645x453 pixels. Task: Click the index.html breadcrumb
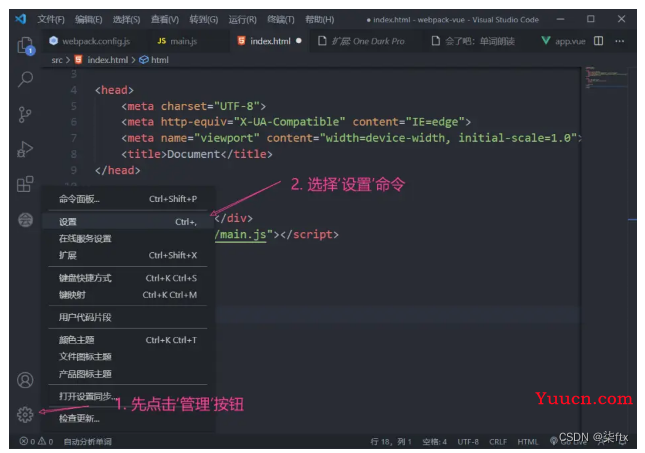coord(101,60)
